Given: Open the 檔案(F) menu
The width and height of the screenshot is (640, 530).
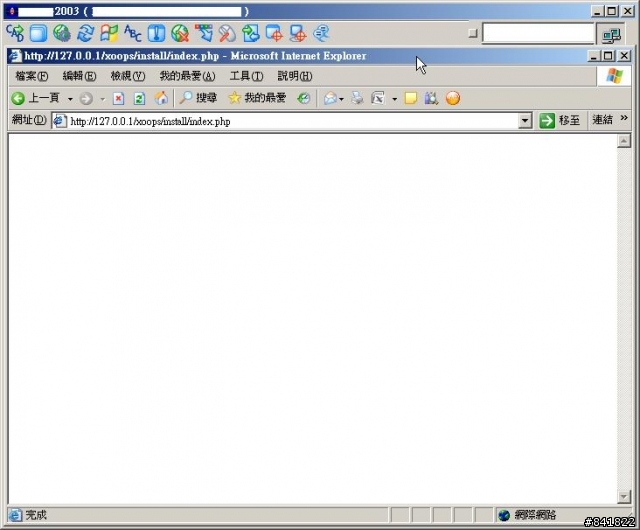Looking at the screenshot, I should (x=31, y=76).
